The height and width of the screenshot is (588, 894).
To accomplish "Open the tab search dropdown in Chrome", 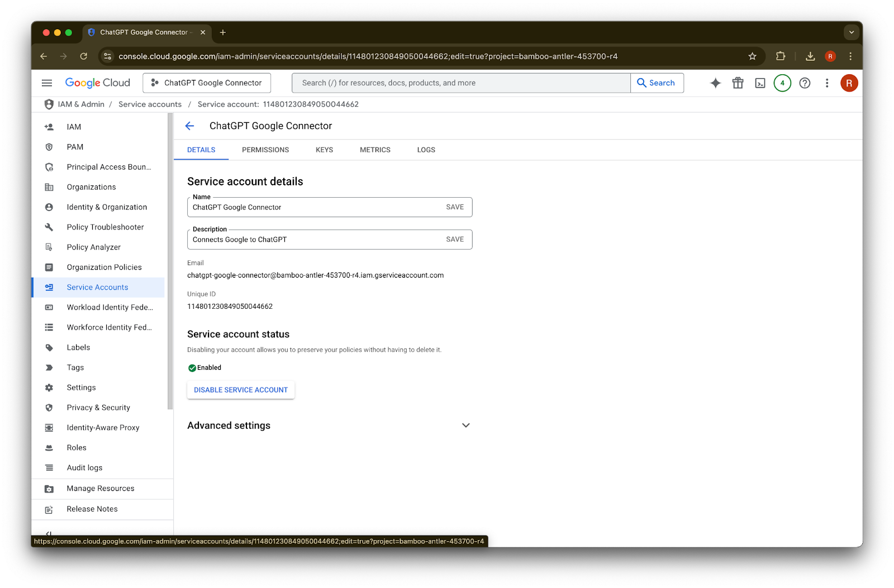I will tap(852, 32).
